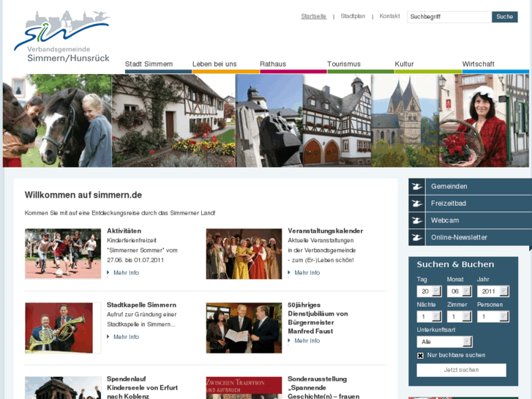Screen dimensions: 532x399
Task: Click the banner photo of children with horses
Action: [x=57, y=121]
